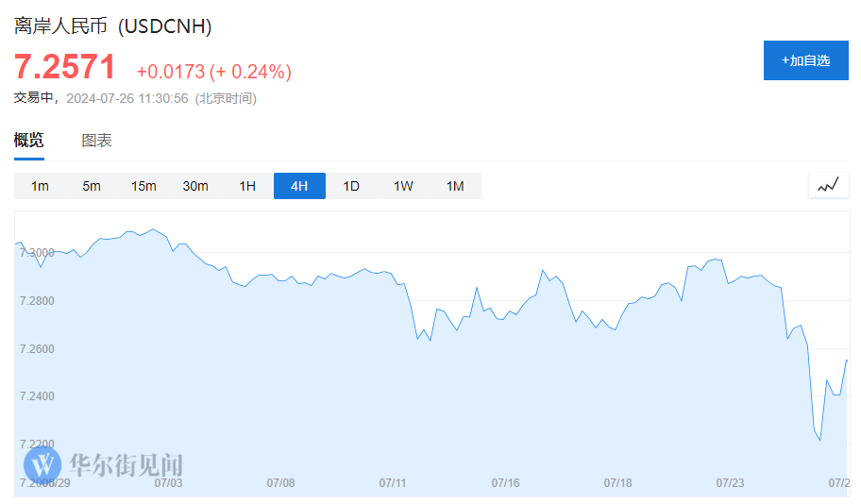861x504 pixels.
Task: Click the 07/23 date on the chart axis
Action: [x=730, y=482]
